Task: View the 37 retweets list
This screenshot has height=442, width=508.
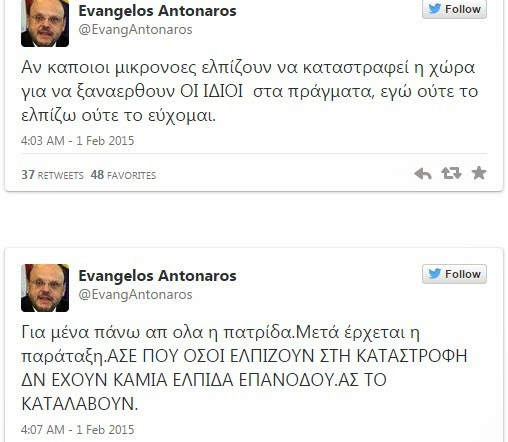Action: coord(52,175)
